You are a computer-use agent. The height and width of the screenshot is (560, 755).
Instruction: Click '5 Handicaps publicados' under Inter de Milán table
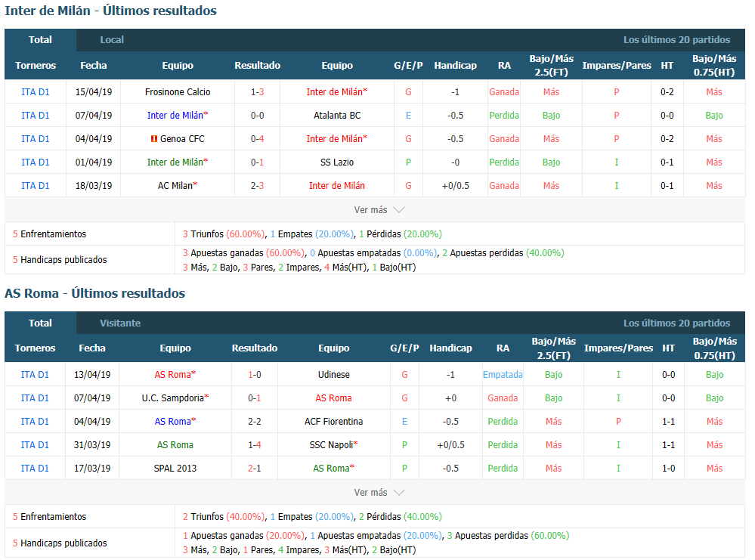tap(60, 259)
